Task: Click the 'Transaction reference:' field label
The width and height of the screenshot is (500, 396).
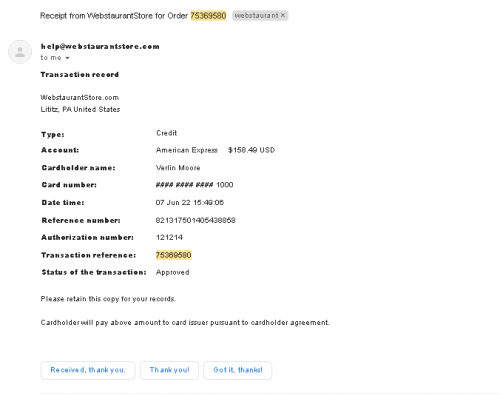Action: pyautogui.click(x=89, y=255)
